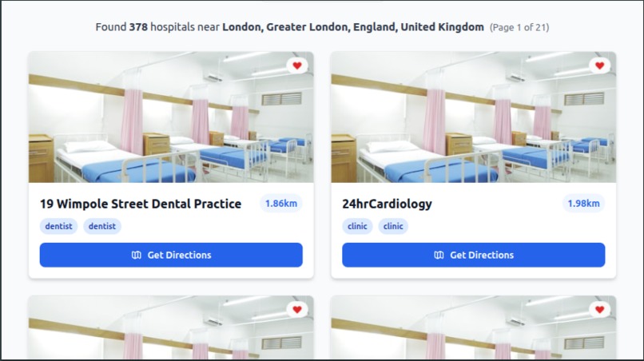Open the 24hrCardiology title
The width and height of the screenshot is (644, 361).
(x=387, y=204)
